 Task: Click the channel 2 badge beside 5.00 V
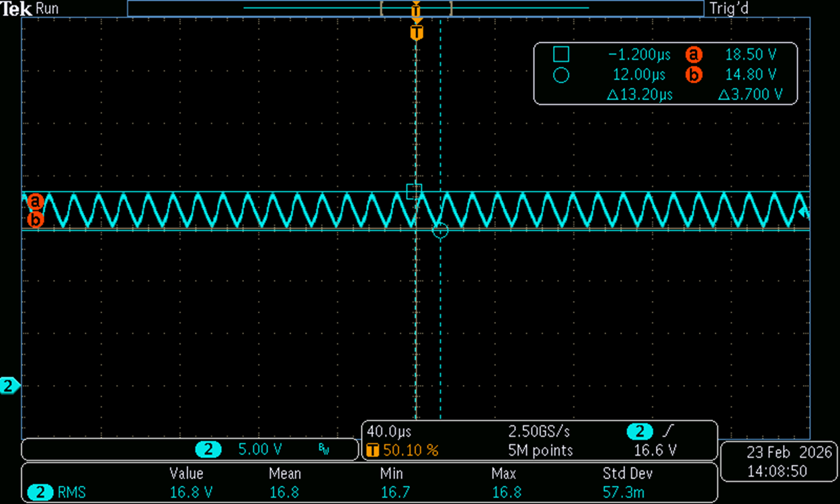pyautogui.click(x=208, y=450)
